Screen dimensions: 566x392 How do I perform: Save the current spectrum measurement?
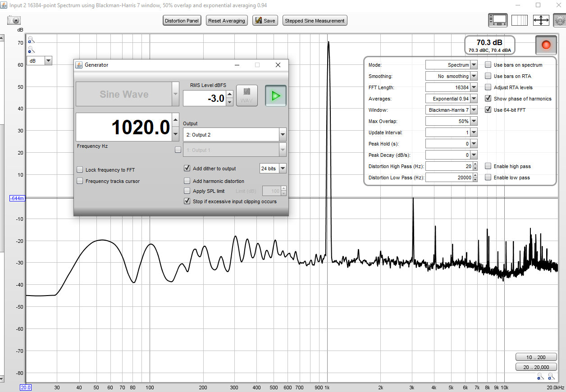tap(265, 21)
